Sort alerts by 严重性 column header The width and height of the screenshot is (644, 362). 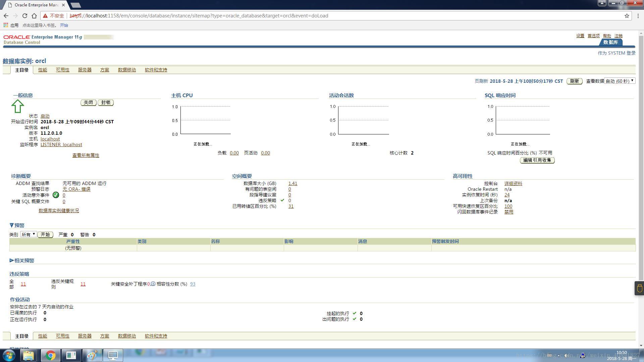coord(73,241)
